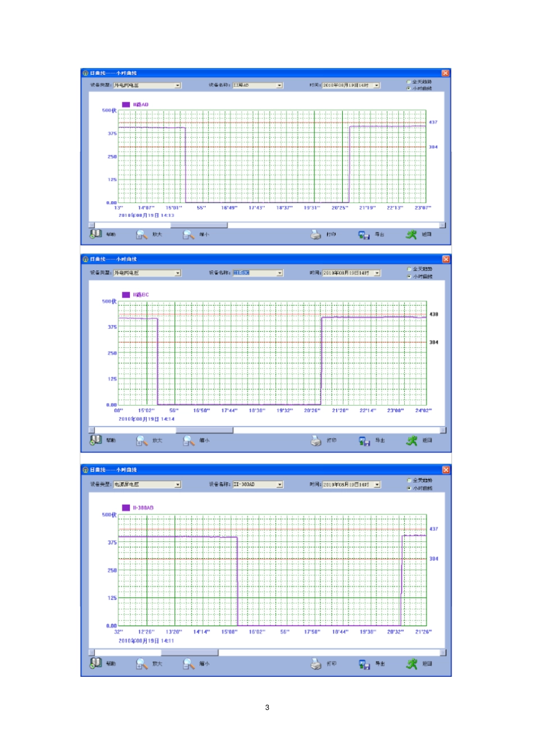The width and height of the screenshot is (534, 756).
Task: Click the 打印 label in II-380AB window
Action: pyautogui.click(x=332, y=664)
